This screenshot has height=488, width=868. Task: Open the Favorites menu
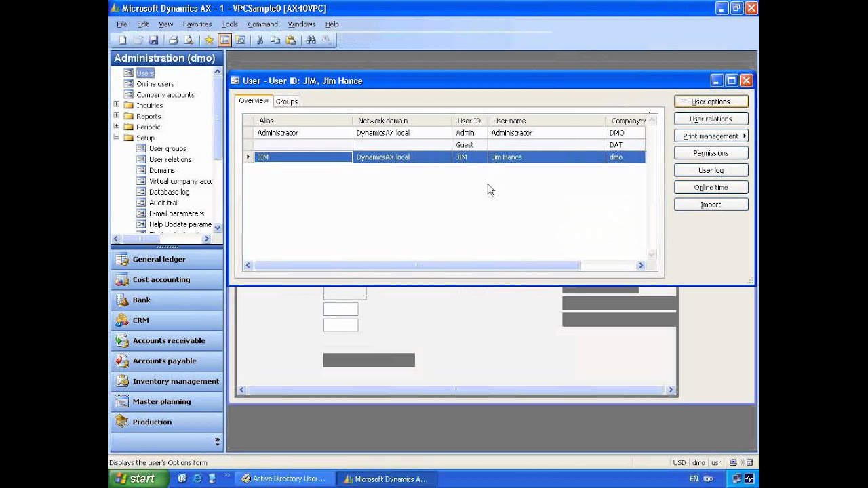coord(197,24)
